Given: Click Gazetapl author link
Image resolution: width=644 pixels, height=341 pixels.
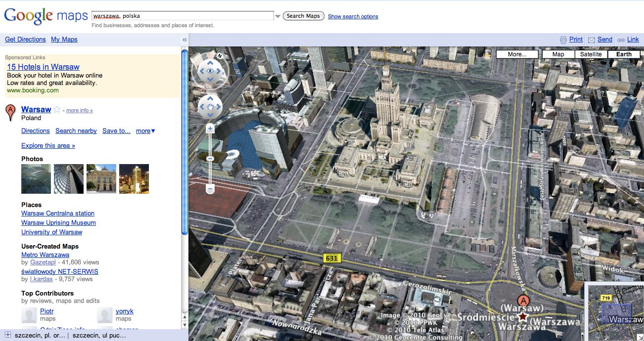Looking at the screenshot, I should (43, 262).
